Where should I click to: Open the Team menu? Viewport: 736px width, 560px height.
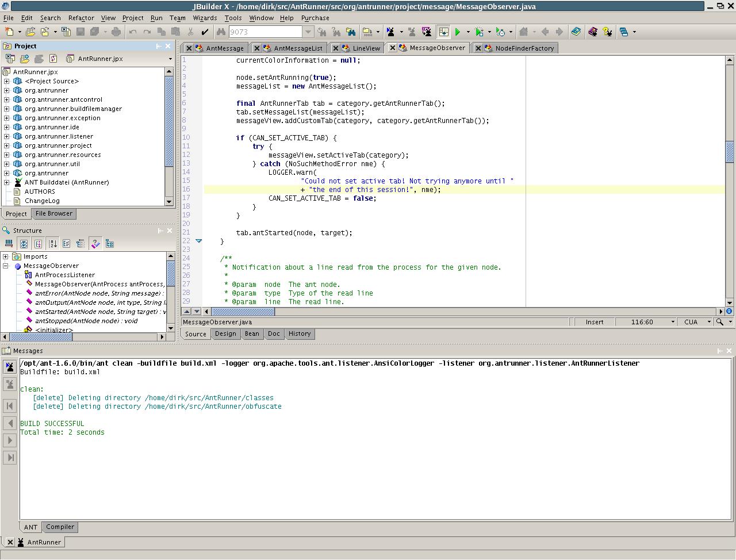pyautogui.click(x=177, y=18)
